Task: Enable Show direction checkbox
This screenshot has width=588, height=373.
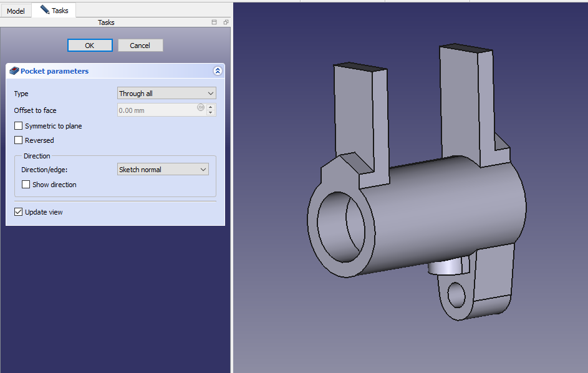Action: [x=26, y=185]
